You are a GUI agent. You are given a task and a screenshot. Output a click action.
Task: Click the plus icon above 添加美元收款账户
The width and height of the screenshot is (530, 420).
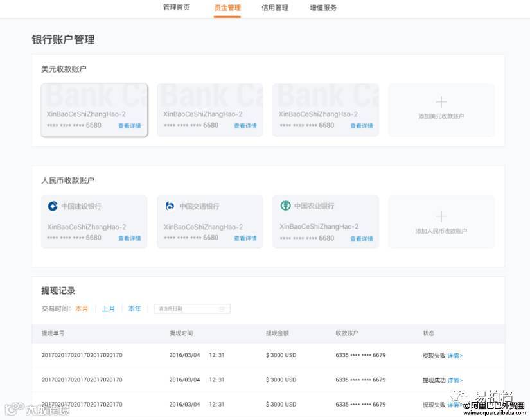pyautogui.click(x=441, y=101)
